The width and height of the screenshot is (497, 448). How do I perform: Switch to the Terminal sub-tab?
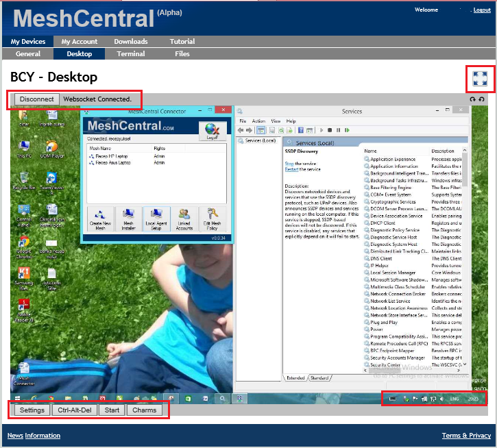[x=130, y=54]
